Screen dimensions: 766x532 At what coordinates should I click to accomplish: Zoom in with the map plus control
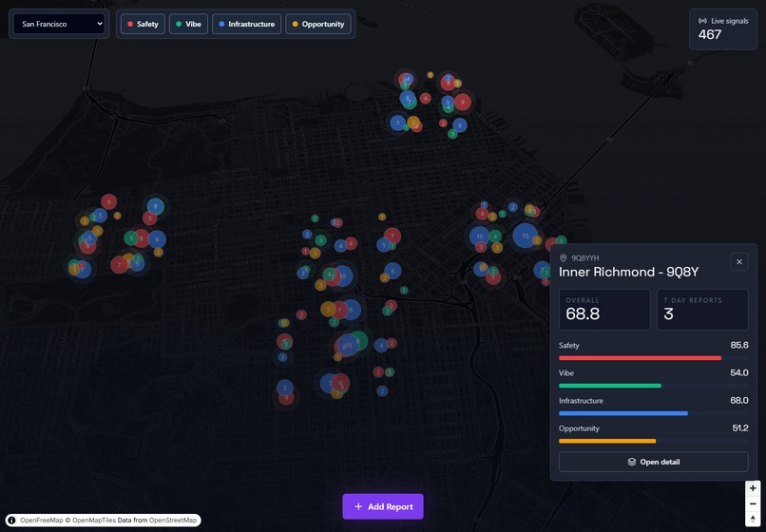753,488
